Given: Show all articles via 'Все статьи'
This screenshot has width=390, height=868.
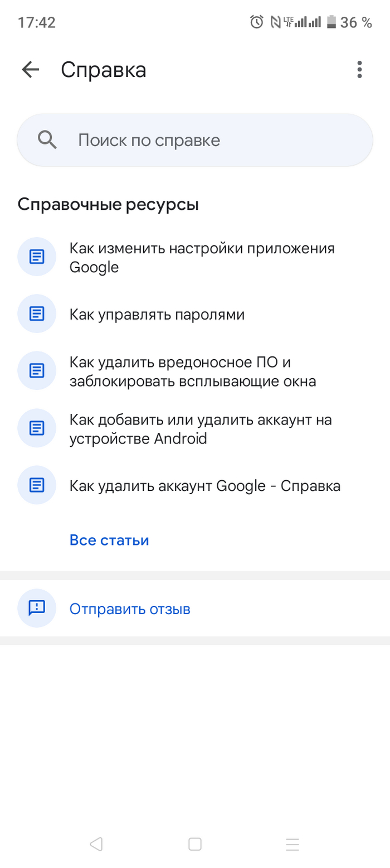Looking at the screenshot, I should (109, 540).
